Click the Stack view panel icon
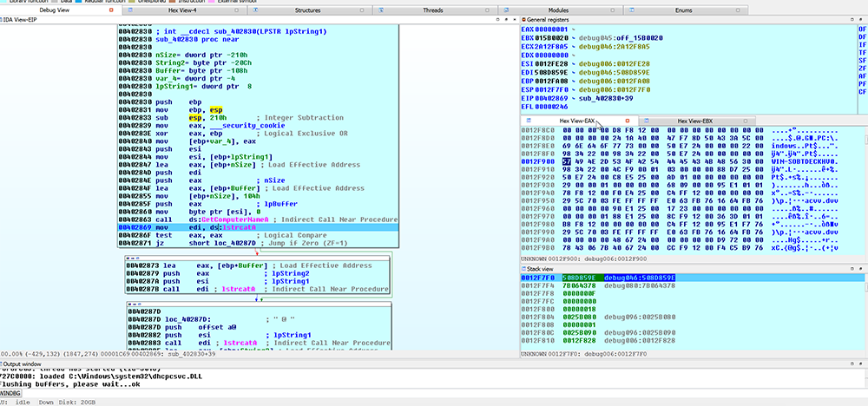868x406 pixels. click(524, 269)
